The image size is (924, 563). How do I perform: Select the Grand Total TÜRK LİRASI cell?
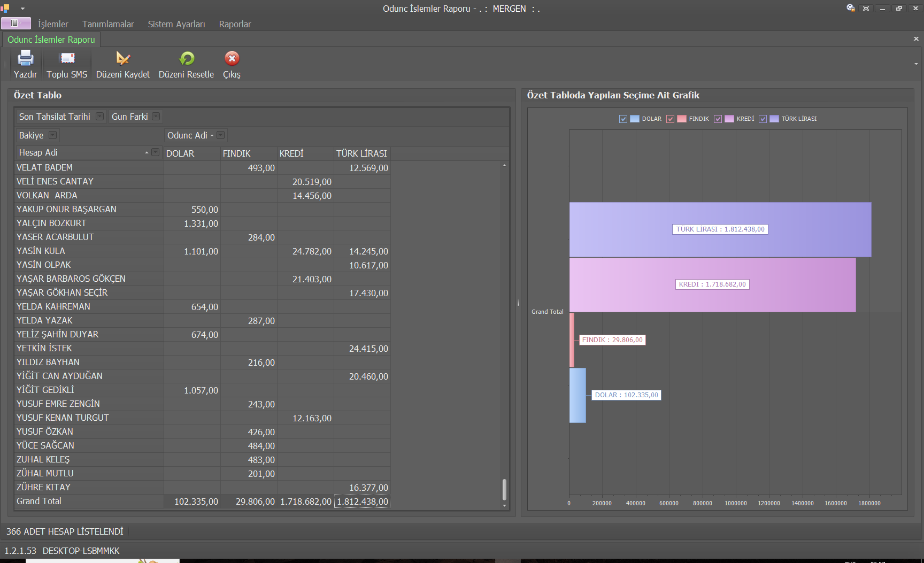362,502
